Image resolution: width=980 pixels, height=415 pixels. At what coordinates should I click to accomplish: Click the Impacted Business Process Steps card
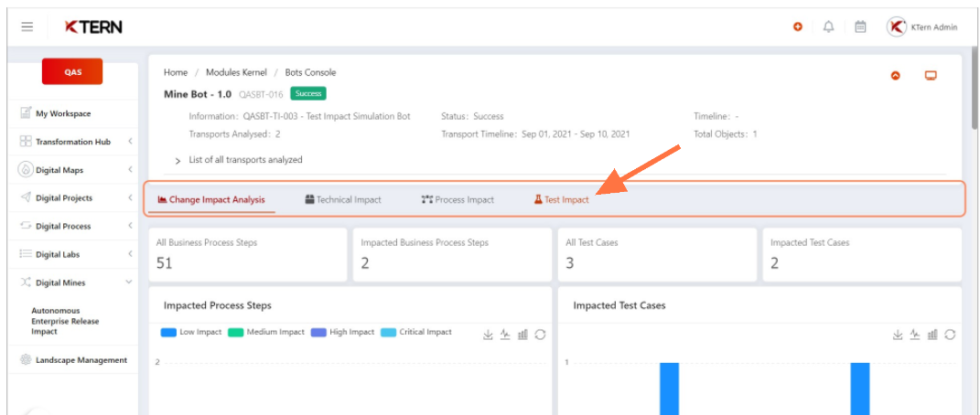pos(453,255)
